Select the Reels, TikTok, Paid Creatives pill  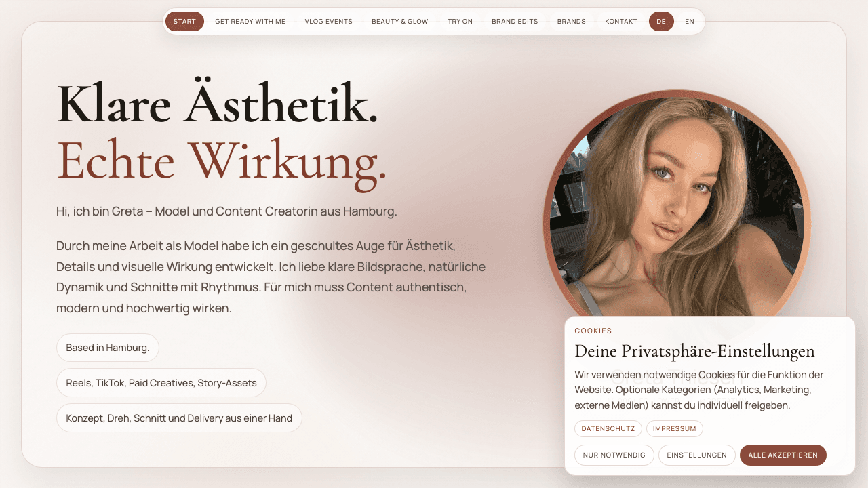point(161,383)
